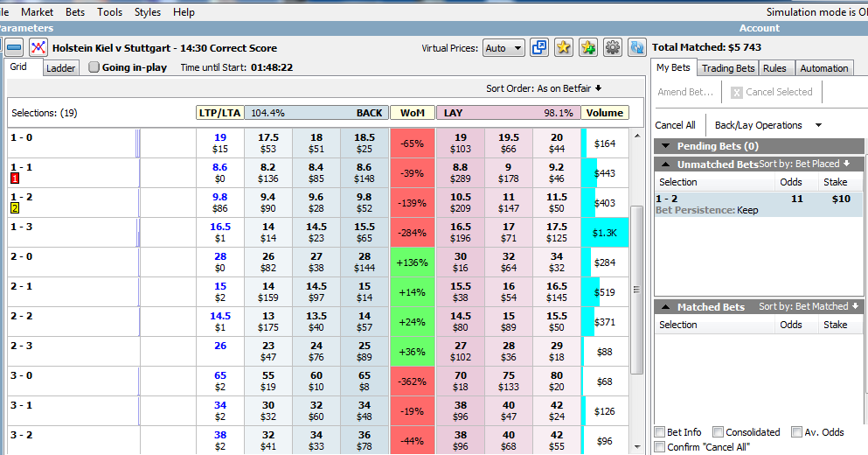Collapse the Pending Bets section
Viewport: 868px width, 455px height.
coord(666,146)
